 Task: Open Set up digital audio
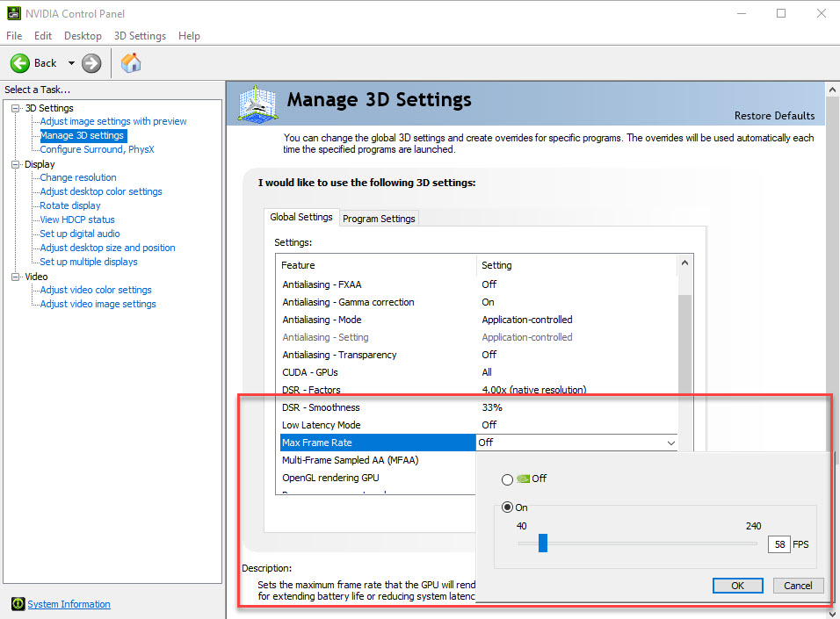click(80, 234)
